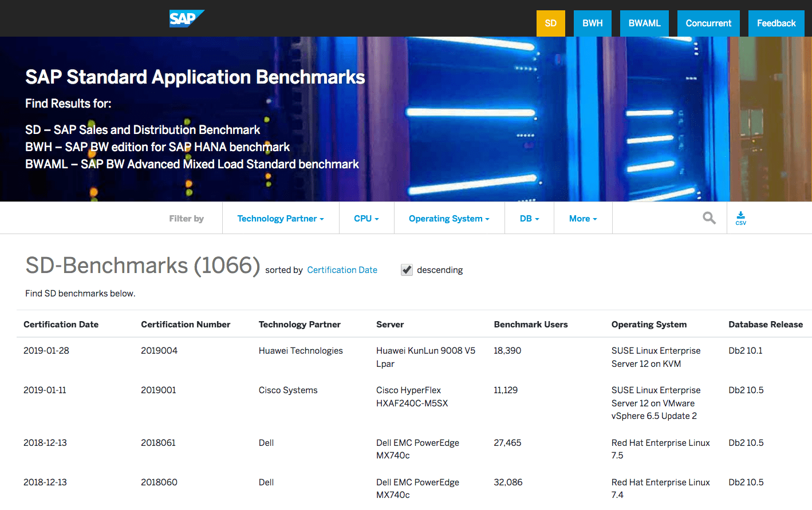The height and width of the screenshot is (510, 812).
Task: Open the search magnifier icon
Action: click(x=709, y=218)
